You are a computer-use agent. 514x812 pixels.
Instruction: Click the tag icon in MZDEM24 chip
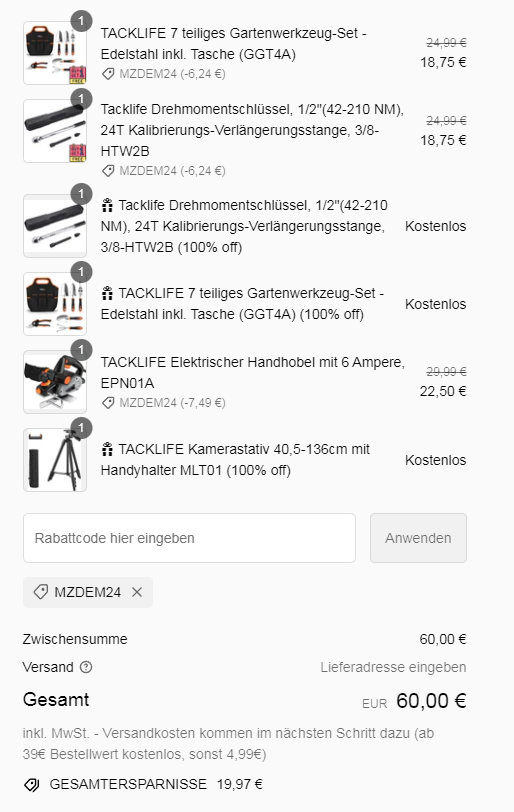coord(40,592)
